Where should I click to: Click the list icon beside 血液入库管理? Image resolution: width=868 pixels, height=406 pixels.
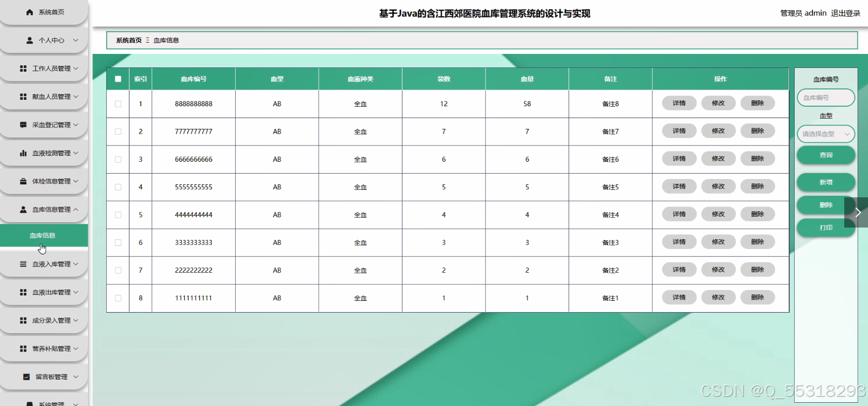tap(23, 264)
